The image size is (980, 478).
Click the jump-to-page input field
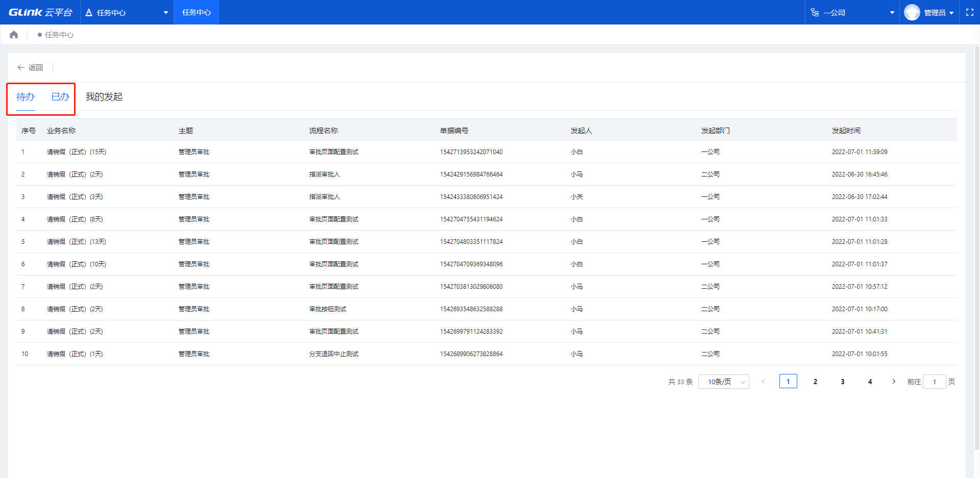coord(935,382)
